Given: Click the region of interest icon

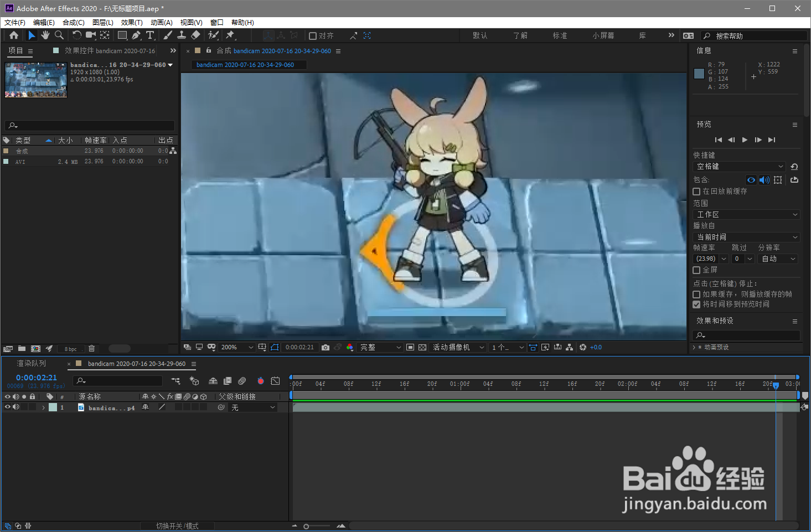Looking at the screenshot, I should pyautogui.click(x=410, y=348).
